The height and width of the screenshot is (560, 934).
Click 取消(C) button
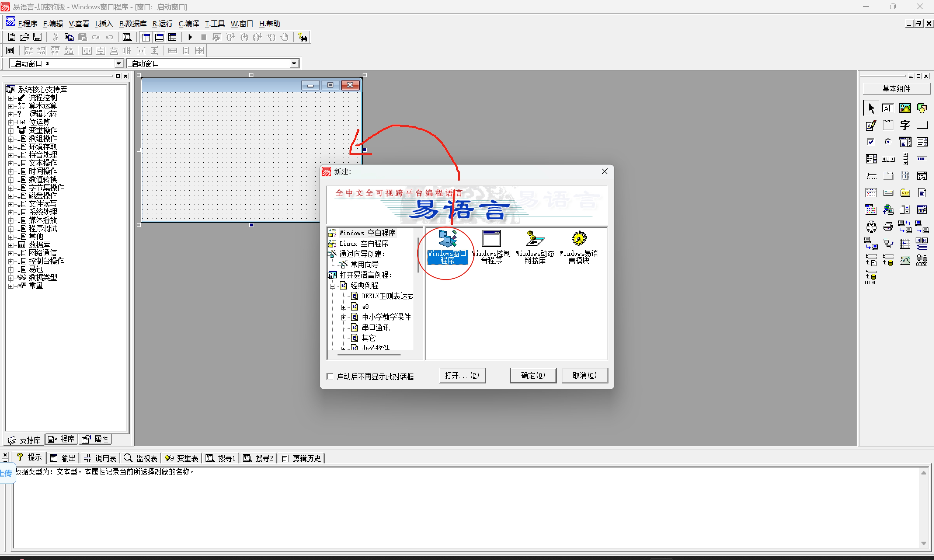(x=585, y=376)
